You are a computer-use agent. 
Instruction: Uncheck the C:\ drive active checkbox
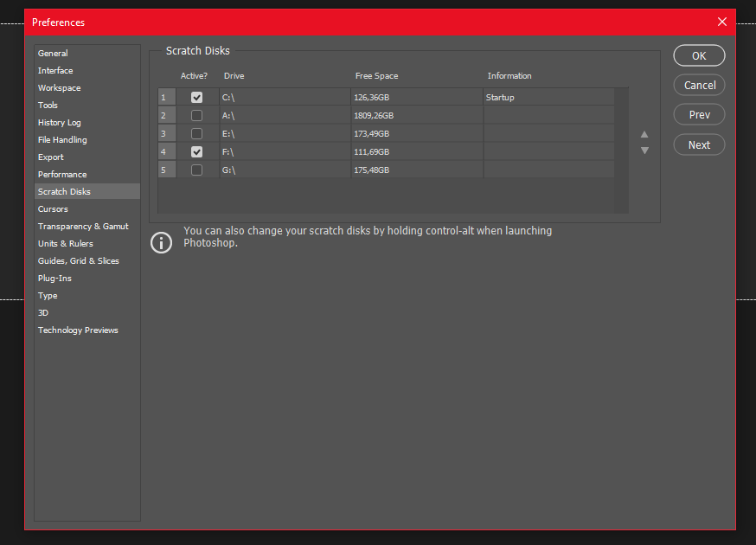tap(196, 98)
